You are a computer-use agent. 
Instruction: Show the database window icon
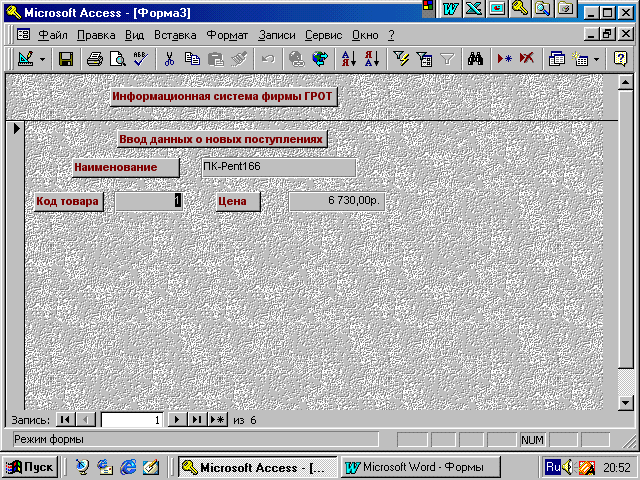point(556,60)
